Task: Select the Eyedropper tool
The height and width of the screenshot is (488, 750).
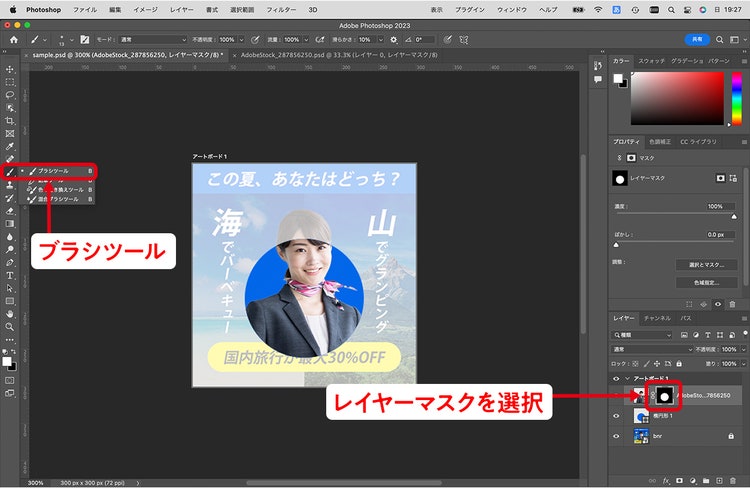Action: pyautogui.click(x=10, y=146)
